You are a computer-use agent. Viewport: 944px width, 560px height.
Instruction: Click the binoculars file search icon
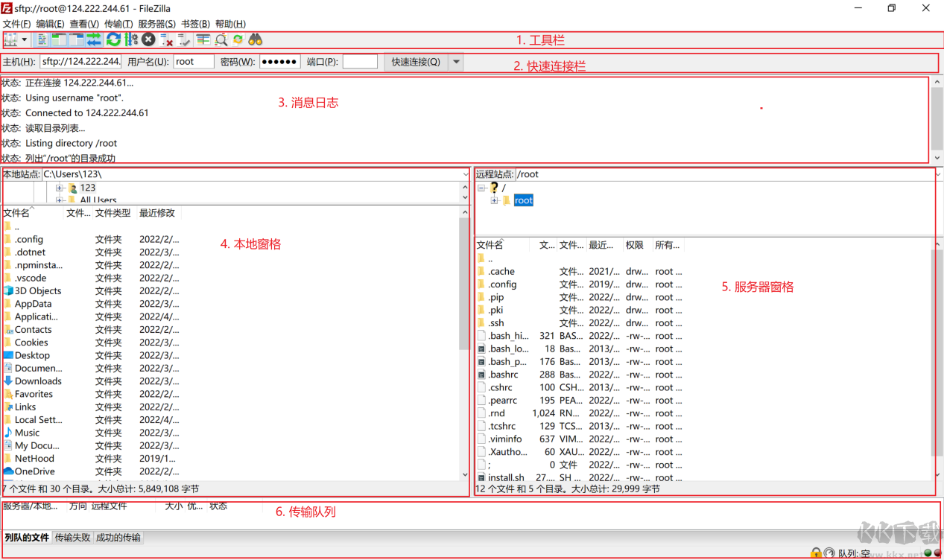256,39
